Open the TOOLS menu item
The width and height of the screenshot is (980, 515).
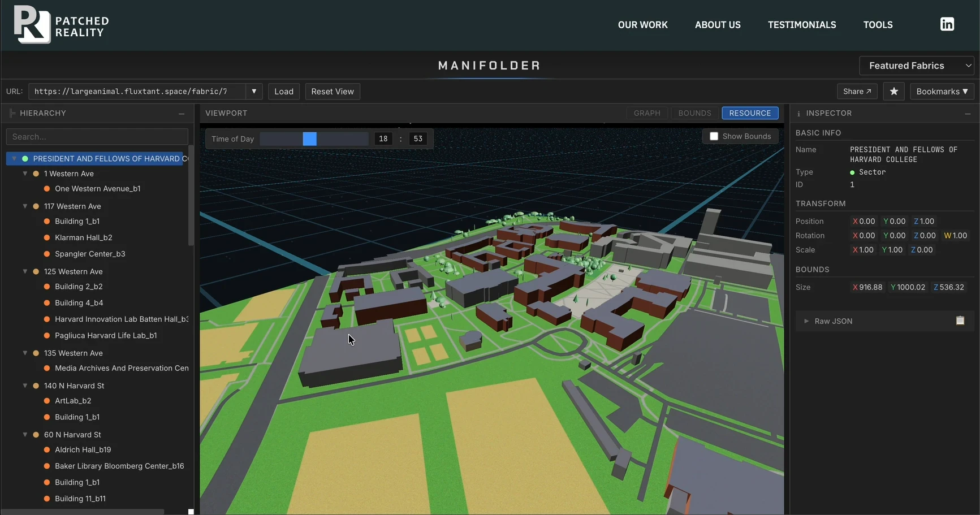point(878,25)
